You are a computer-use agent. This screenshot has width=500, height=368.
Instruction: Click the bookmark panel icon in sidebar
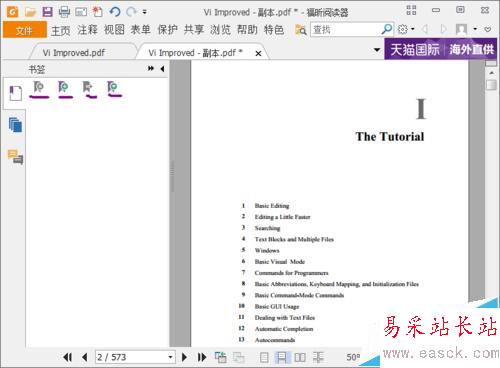click(15, 93)
